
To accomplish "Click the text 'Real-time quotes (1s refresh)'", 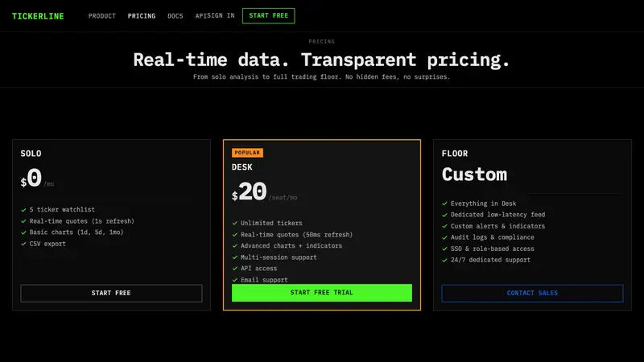I will pos(82,221).
